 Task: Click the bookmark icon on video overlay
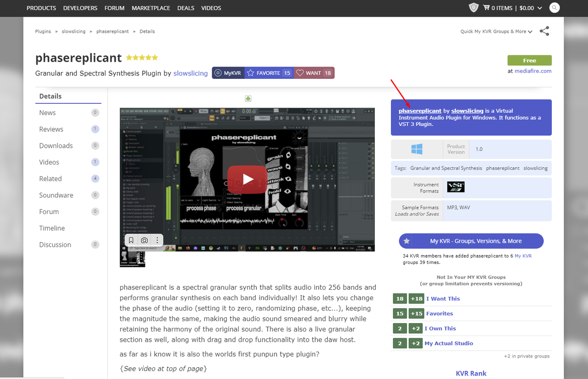point(131,240)
